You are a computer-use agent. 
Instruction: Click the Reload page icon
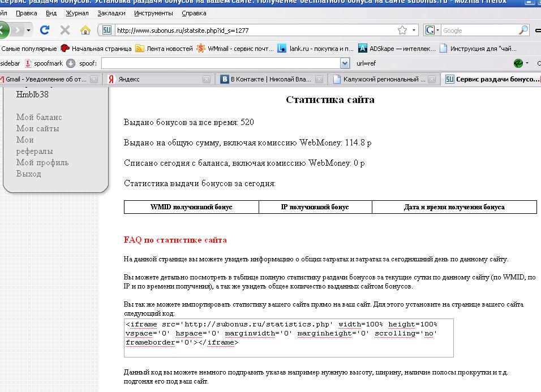[x=45, y=30]
